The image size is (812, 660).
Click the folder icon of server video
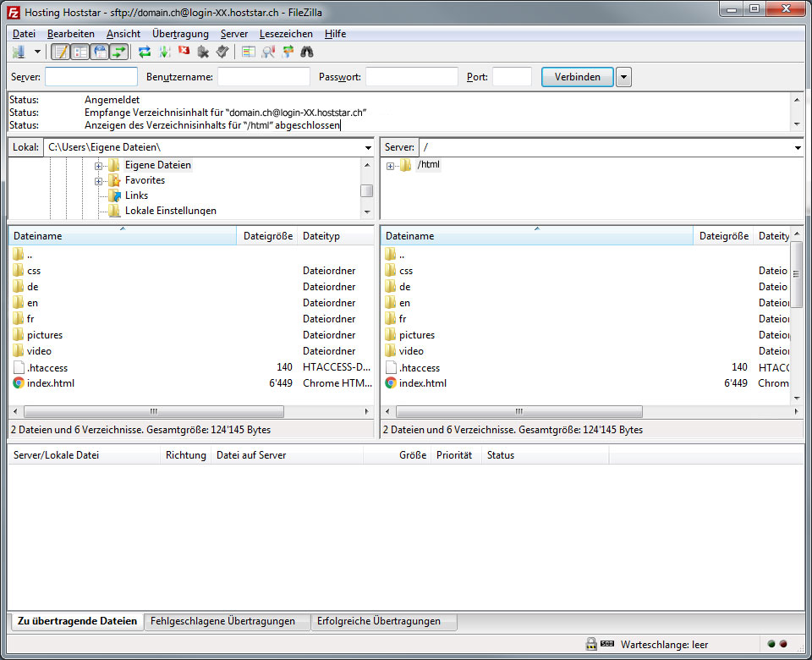tap(391, 350)
